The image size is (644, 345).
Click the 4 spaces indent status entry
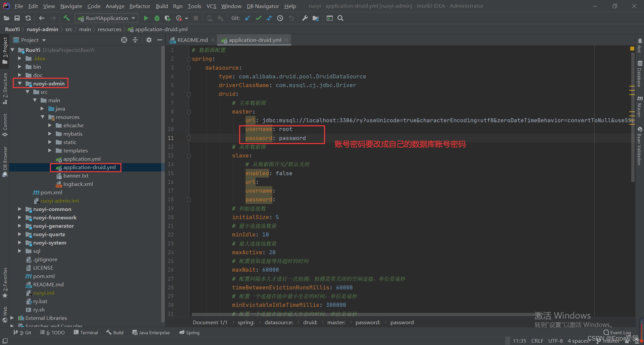pos(578,341)
